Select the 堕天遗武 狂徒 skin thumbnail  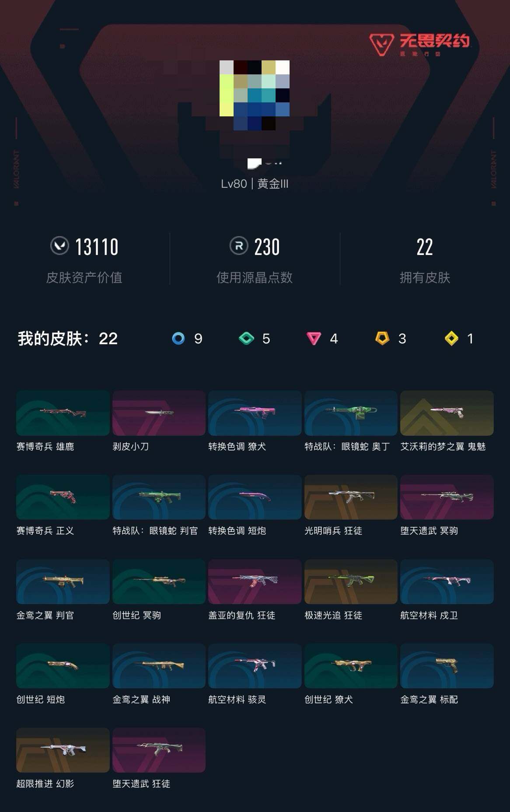(x=159, y=750)
